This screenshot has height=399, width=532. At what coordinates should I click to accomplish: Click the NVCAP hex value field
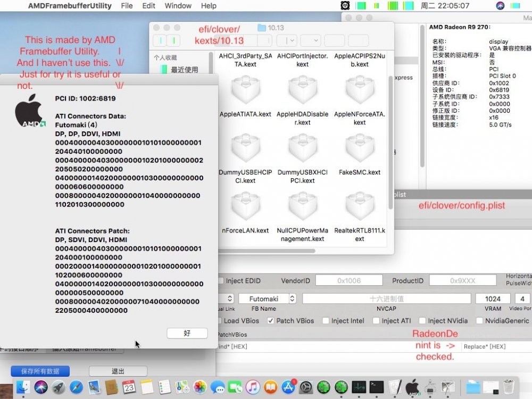pos(386,298)
